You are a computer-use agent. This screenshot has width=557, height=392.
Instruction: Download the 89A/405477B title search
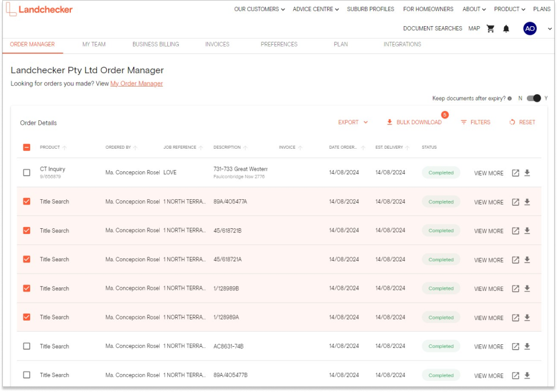pos(527,375)
